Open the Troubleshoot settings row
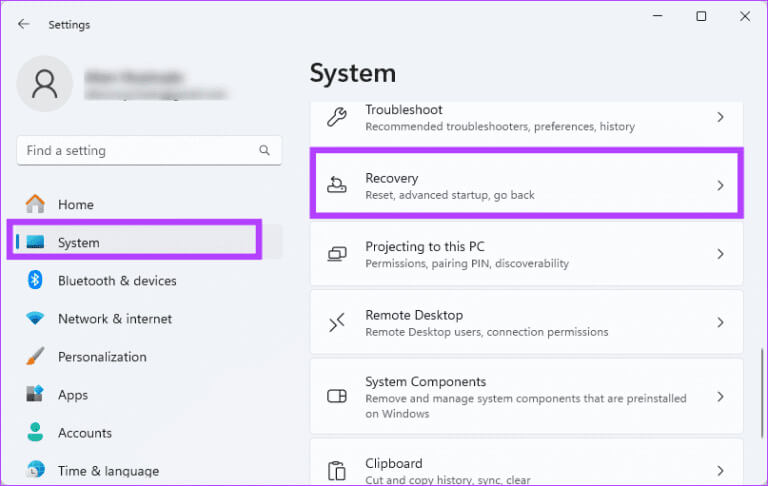Screen dimensions: 768x486 coord(527,123)
